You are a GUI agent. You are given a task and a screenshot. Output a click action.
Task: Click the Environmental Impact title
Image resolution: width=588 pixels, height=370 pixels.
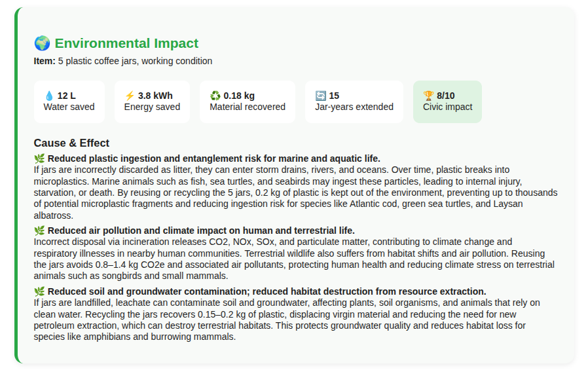click(126, 43)
